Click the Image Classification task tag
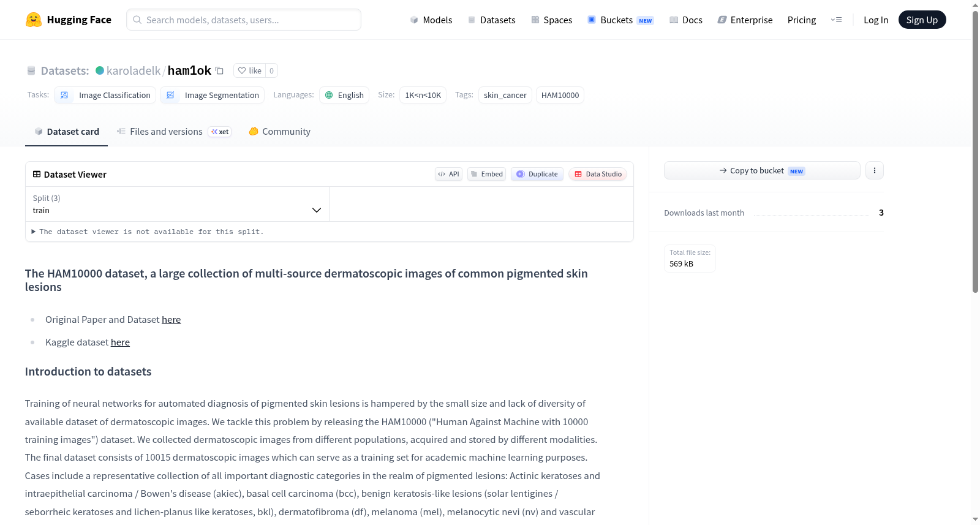980x525 pixels. [x=105, y=95]
